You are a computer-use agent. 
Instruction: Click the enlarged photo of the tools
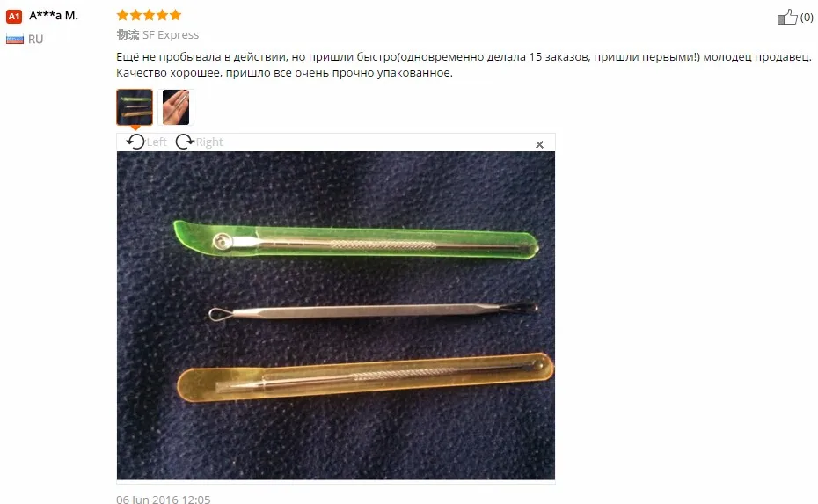(x=336, y=315)
